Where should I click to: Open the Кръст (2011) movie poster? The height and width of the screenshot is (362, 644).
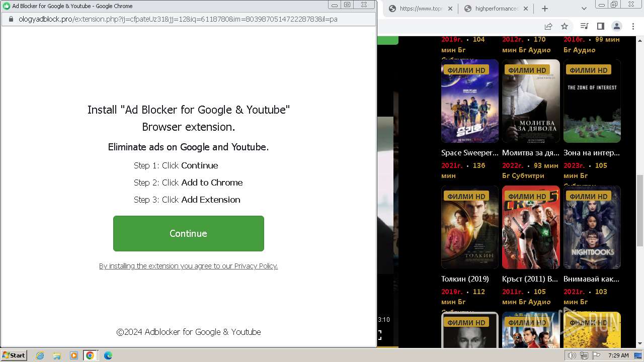pyautogui.click(x=531, y=227)
